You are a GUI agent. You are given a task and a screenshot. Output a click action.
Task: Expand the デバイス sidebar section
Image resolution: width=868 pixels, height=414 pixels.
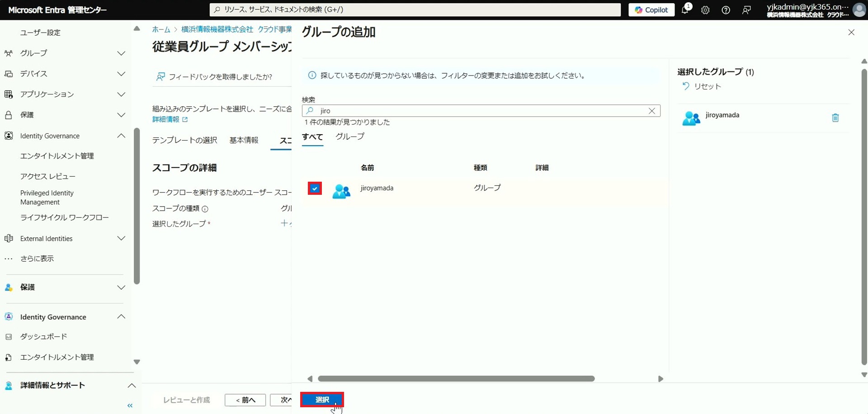(x=121, y=74)
